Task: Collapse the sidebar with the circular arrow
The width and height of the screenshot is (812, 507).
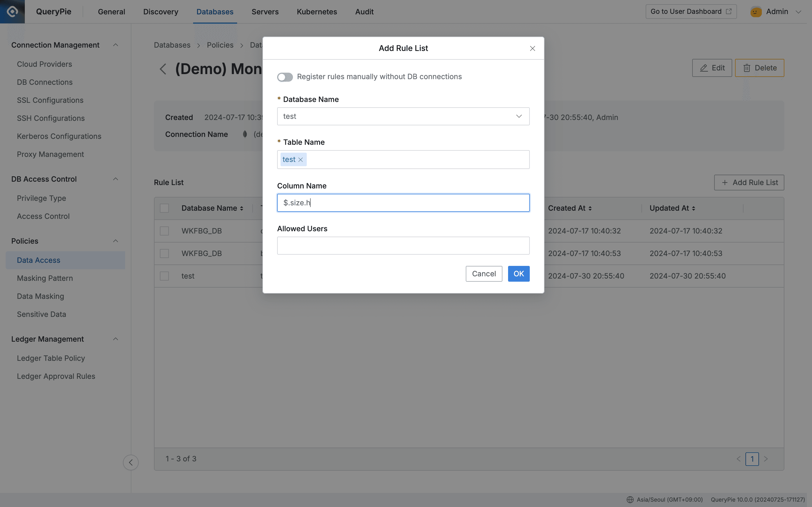Action: pos(131,462)
